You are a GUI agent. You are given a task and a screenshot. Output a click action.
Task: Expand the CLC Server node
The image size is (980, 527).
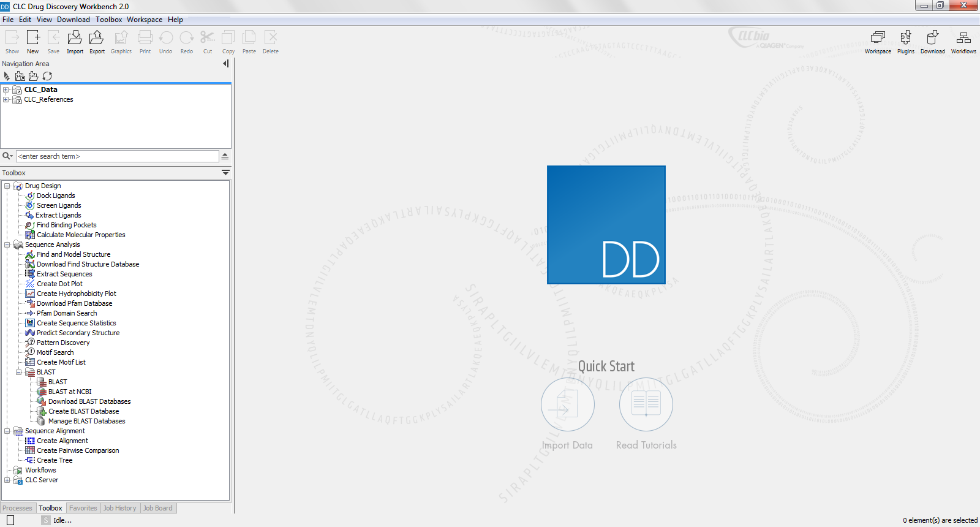pyautogui.click(x=7, y=480)
